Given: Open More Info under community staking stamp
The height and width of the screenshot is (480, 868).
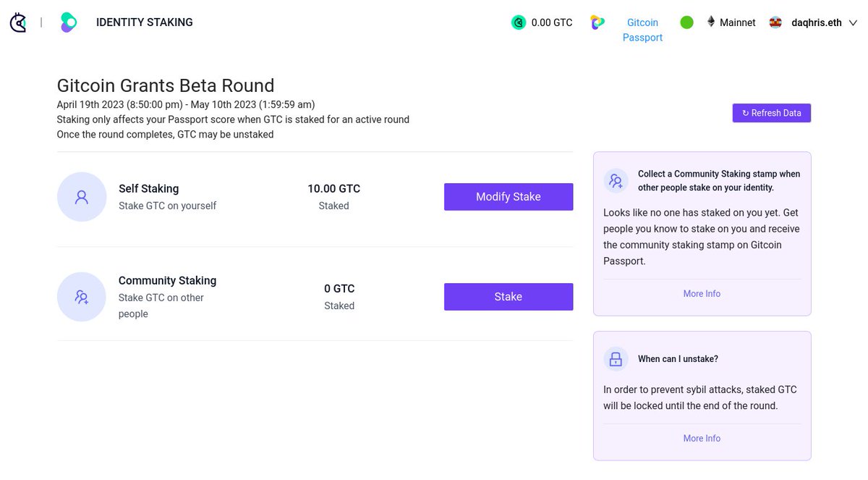Looking at the screenshot, I should pos(702,294).
